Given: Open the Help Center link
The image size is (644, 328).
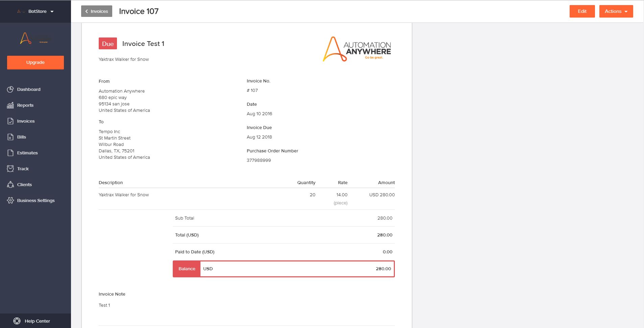Looking at the screenshot, I should (x=37, y=321).
